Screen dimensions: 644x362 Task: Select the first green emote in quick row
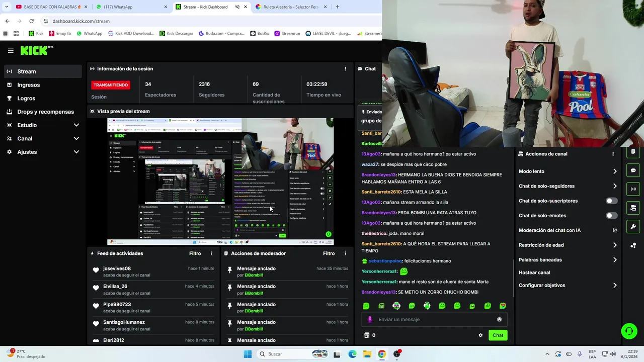pos(366,306)
